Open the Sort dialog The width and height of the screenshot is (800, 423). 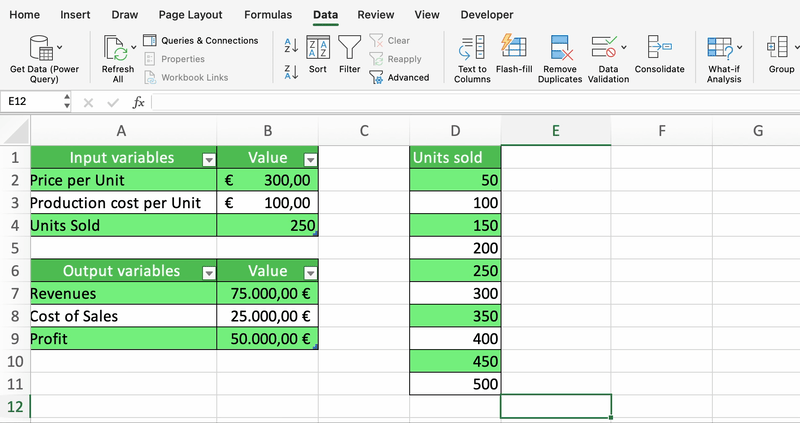pos(317,54)
